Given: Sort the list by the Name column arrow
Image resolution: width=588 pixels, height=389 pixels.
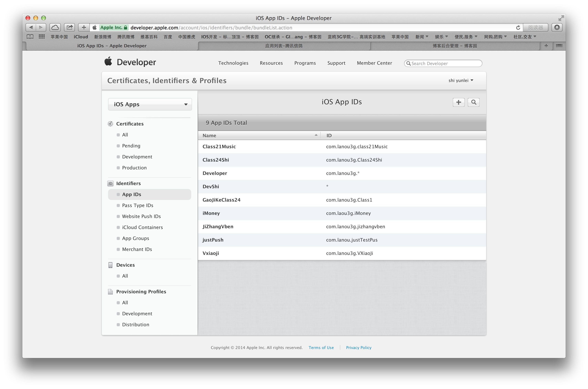Looking at the screenshot, I should coord(316,135).
